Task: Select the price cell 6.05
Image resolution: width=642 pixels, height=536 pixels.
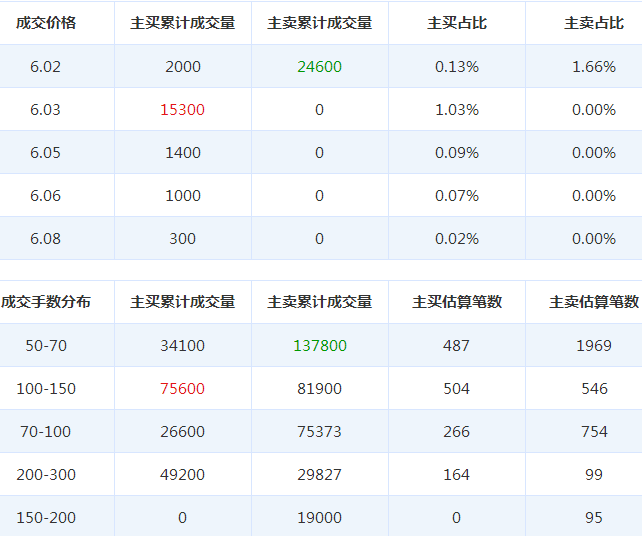Action: (45, 153)
